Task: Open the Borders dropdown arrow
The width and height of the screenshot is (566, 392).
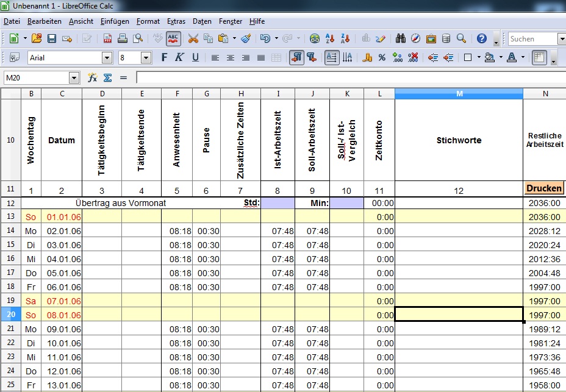Action: (x=479, y=57)
